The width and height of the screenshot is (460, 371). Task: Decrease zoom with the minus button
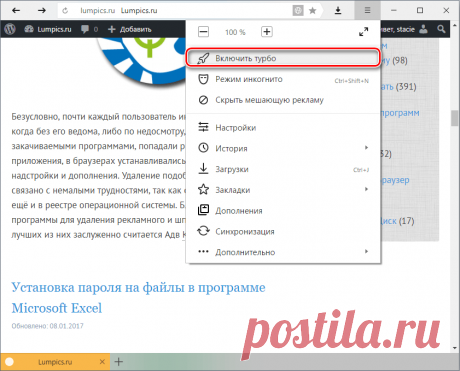coord(203,32)
